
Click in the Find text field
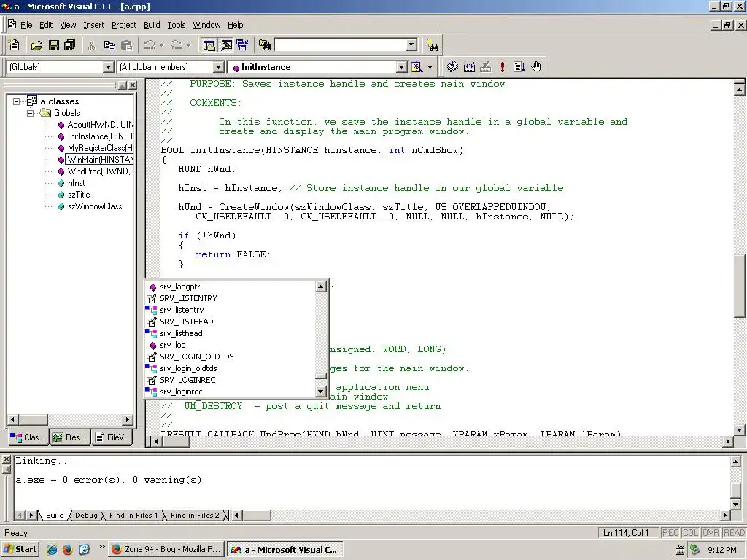tap(341, 44)
